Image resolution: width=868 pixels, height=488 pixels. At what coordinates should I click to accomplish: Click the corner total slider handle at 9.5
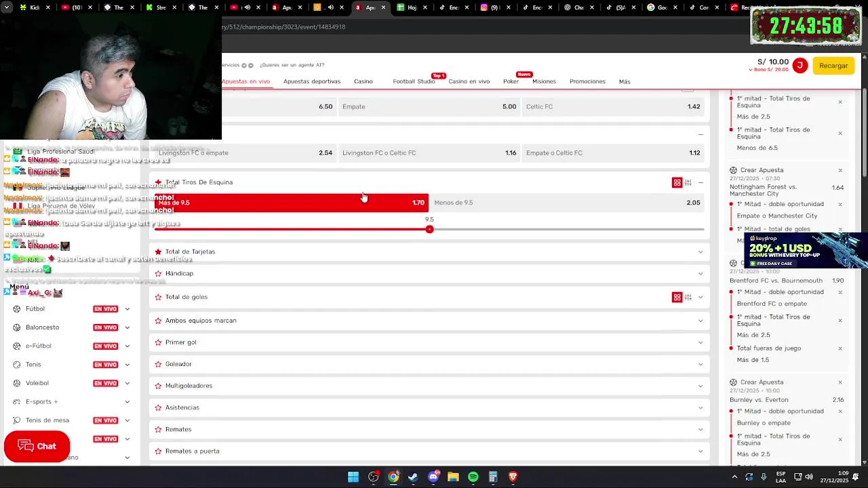(429, 229)
